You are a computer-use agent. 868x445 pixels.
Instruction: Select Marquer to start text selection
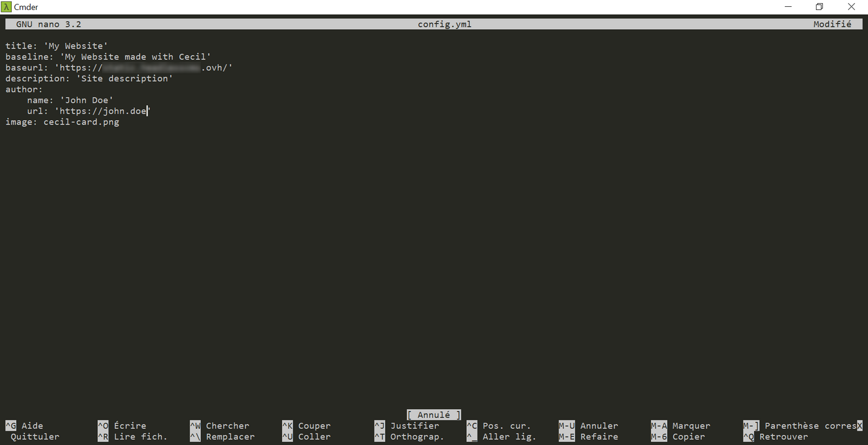(691, 426)
